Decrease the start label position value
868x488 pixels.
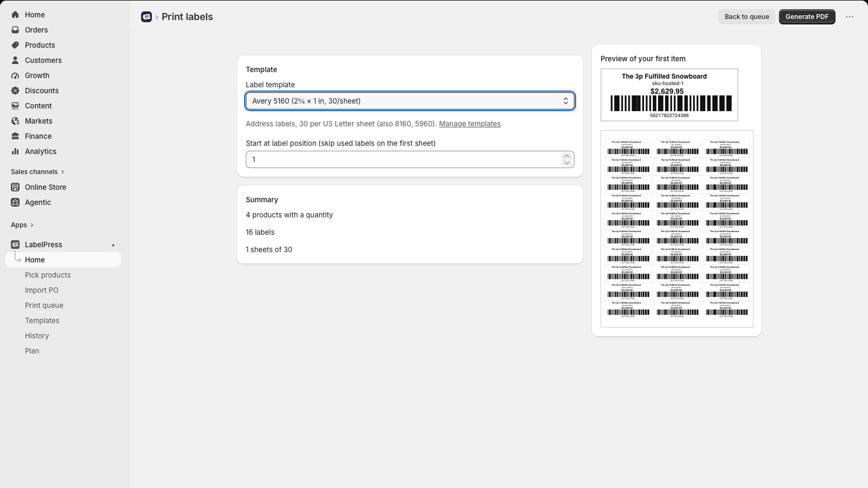click(x=567, y=163)
